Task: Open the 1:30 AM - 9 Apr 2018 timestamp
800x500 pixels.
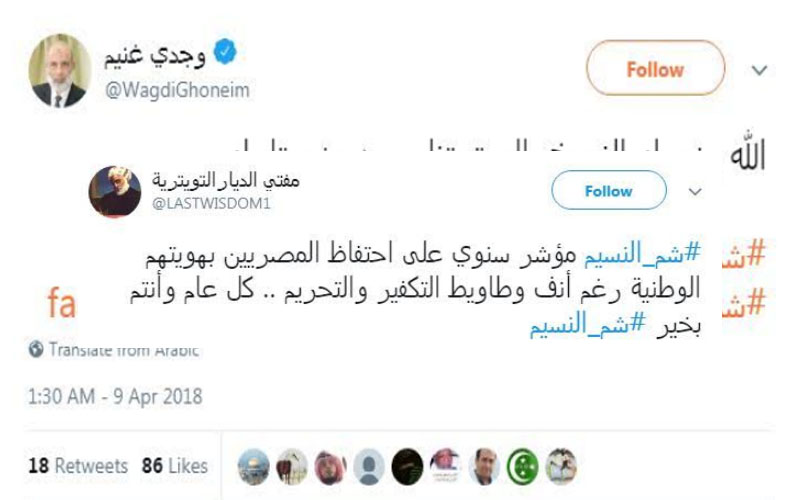Action: click(115, 397)
